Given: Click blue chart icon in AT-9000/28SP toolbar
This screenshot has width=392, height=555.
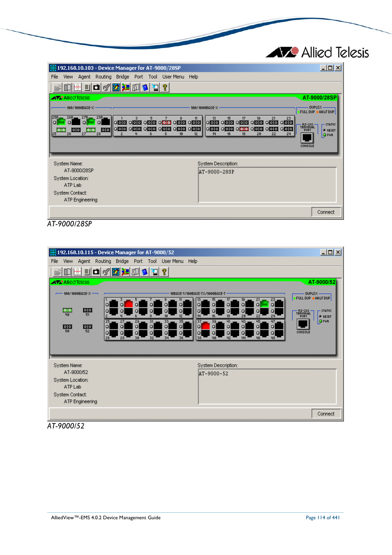Looking at the screenshot, I should pyautogui.click(x=116, y=88).
